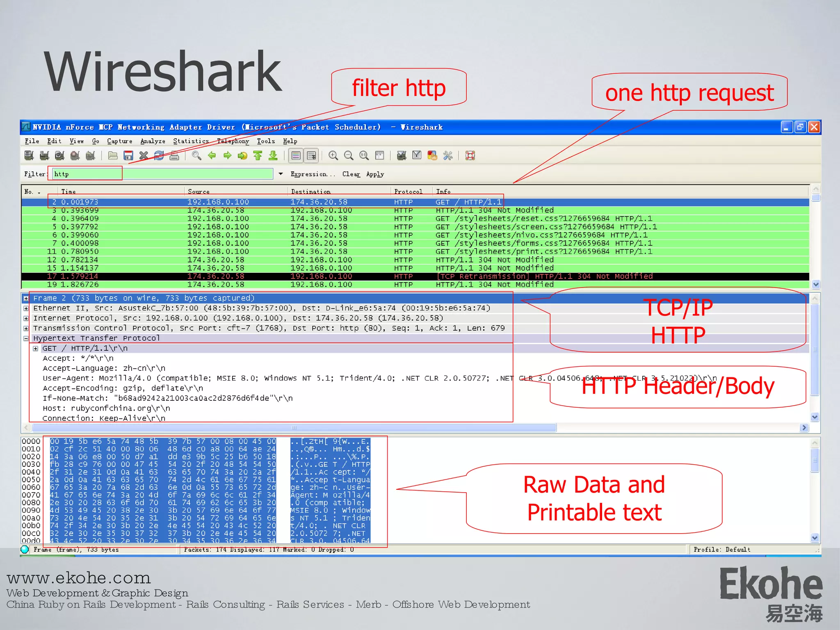The height and width of the screenshot is (630, 840).
Task: Go to specific packet icon
Action: click(243, 155)
